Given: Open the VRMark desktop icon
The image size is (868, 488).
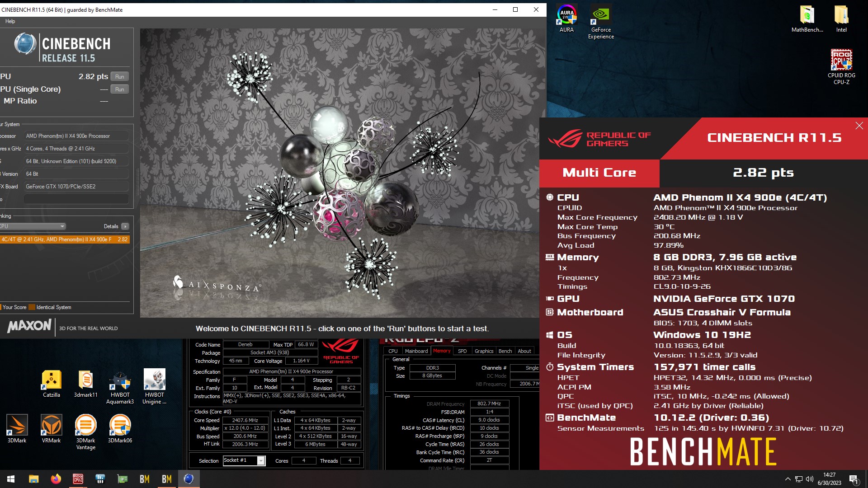Looking at the screenshot, I should click(x=52, y=428).
